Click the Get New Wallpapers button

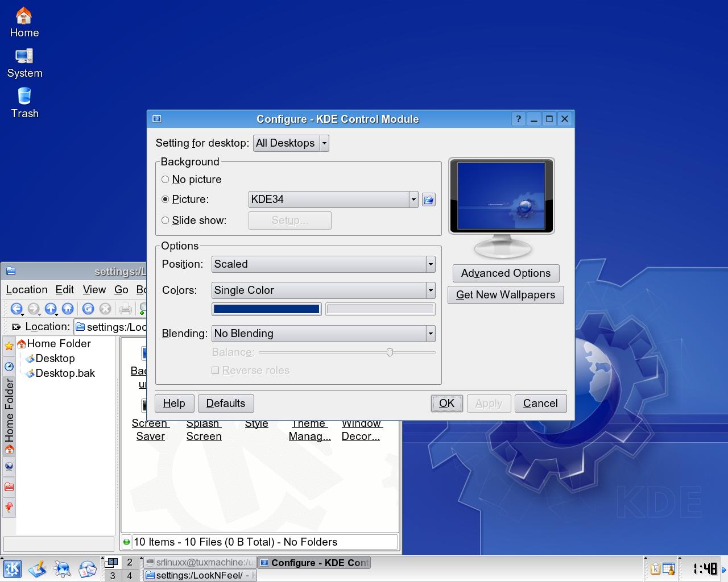(x=506, y=295)
